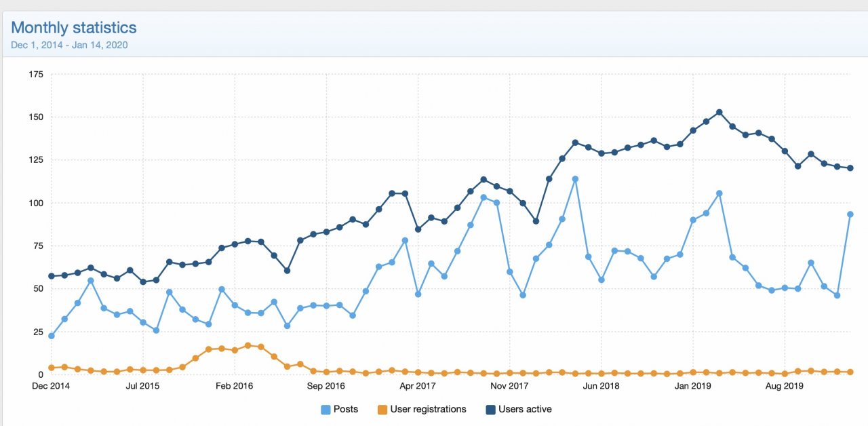Click the Feb 2016 x-axis label
The image size is (868, 426).
pyautogui.click(x=235, y=386)
